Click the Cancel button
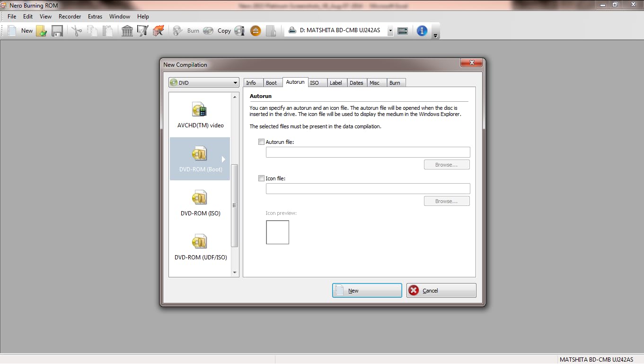 (x=441, y=291)
